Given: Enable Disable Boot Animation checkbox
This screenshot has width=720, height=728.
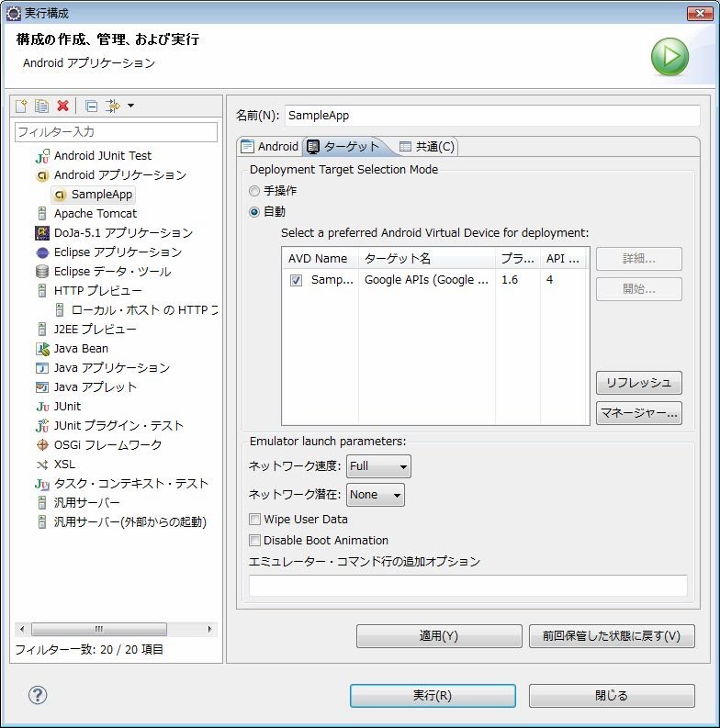Looking at the screenshot, I should [x=255, y=541].
